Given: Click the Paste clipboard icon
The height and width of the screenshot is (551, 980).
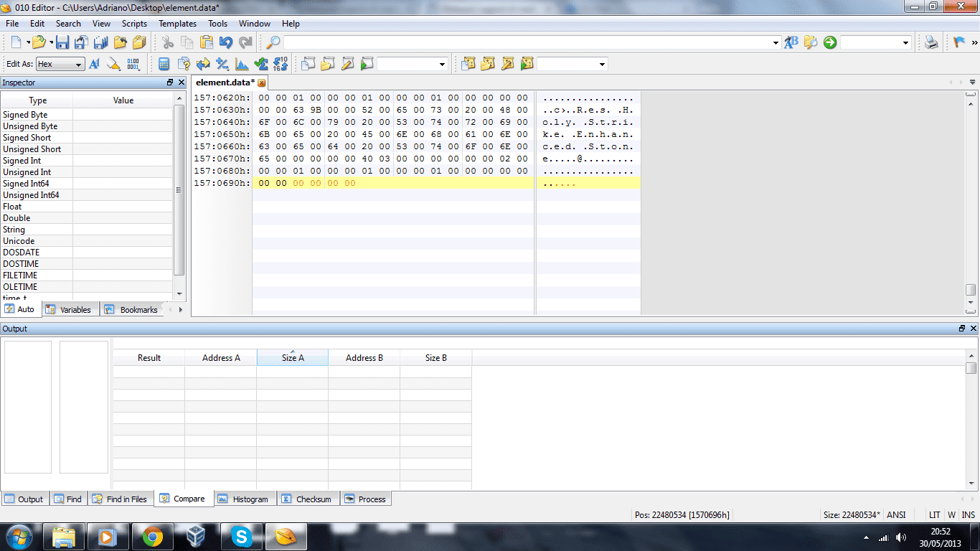Looking at the screenshot, I should tap(206, 42).
